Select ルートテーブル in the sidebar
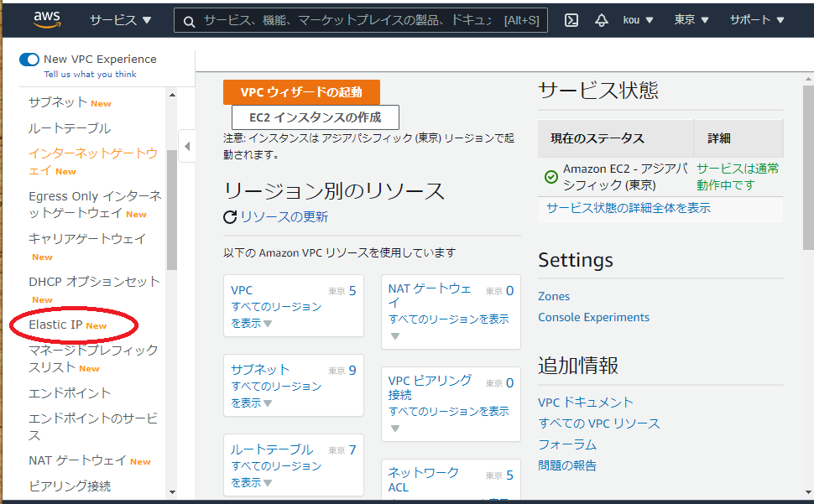The image size is (814, 504). coord(70,128)
